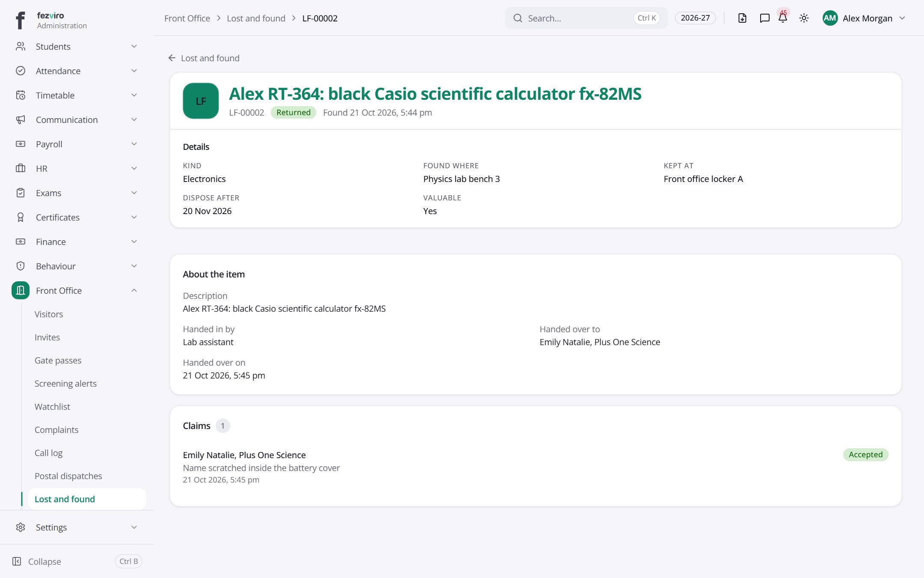Toggle light/dark theme sun icon
Viewport: 924px width, 578px height.
(x=804, y=18)
